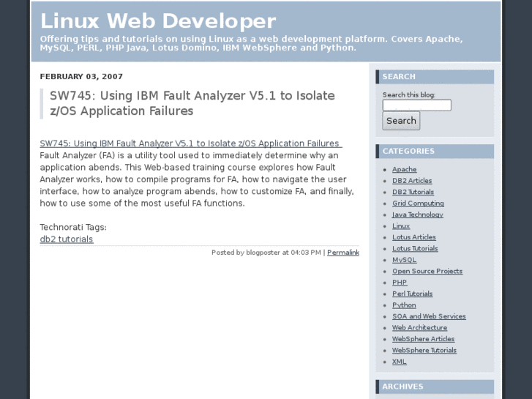Open the Lotus Articles category

pyautogui.click(x=414, y=237)
